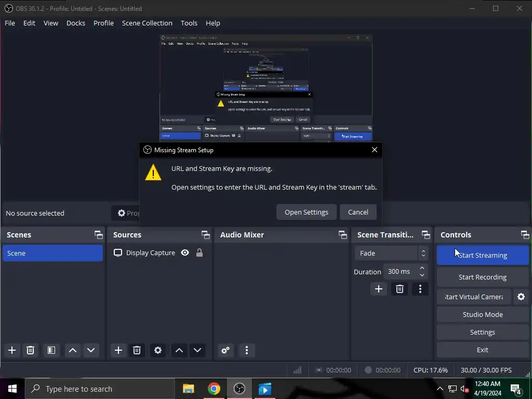Remove selected scene with trash icon
Image resolution: width=532 pixels, height=399 pixels.
[x=30, y=350]
